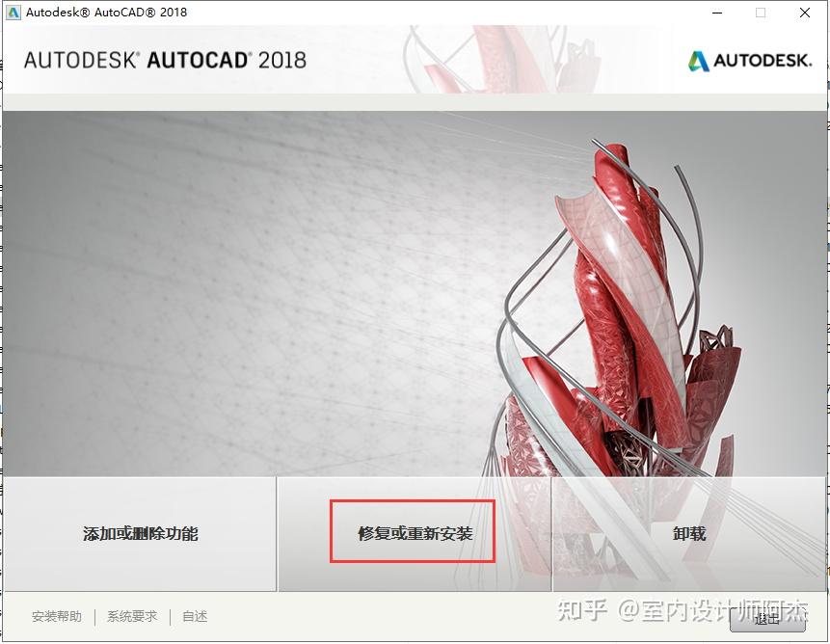Viewport: 830px width, 644px height.
Task: Open the 自述 readme link
Action: (x=193, y=616)
